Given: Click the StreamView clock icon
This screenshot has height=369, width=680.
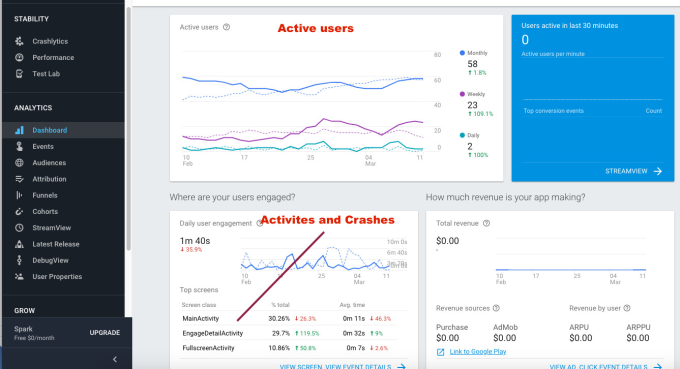Looking at the screenshot, I should tap(19, 228).
